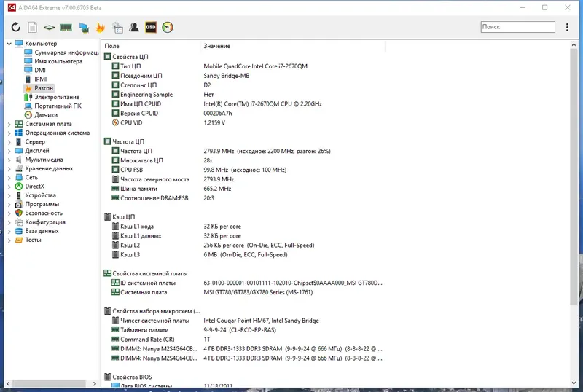Image resolution: width=583 pixels, height=392 pixels.
Task: Click the tree horizontal scrollbar right arrow
Action: (x=95, y=383)
